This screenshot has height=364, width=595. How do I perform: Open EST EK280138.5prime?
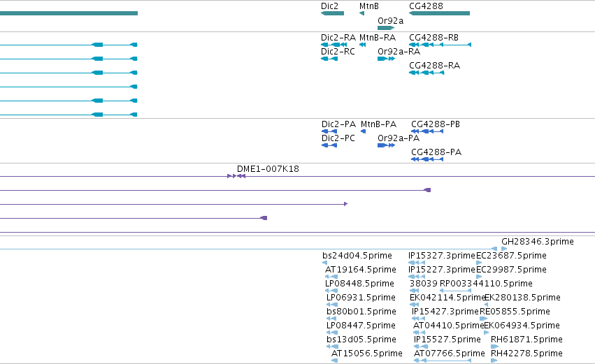tap(522, 298)
